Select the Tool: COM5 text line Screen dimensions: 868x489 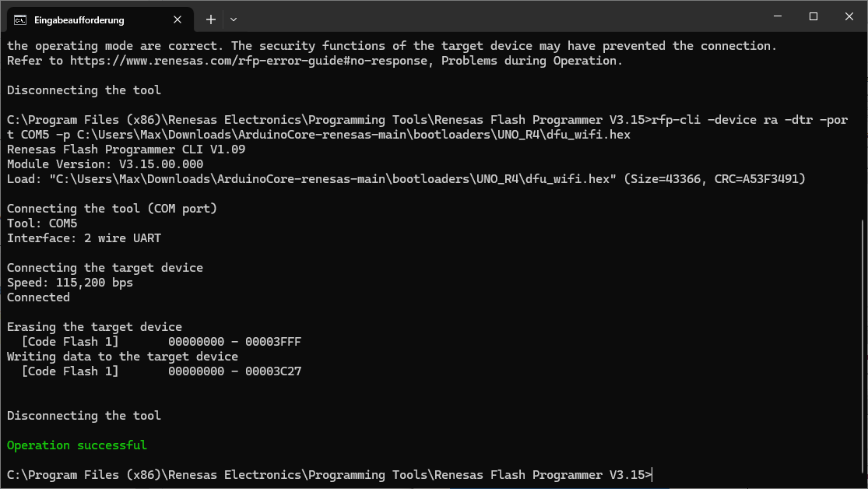pyautogui.click(x=41, y=223)
